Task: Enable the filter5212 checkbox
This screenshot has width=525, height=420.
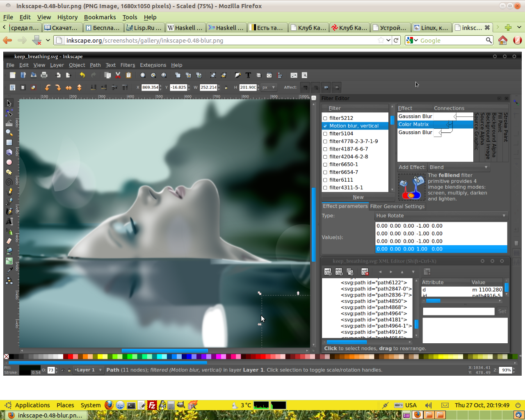Action: (325, 118)
